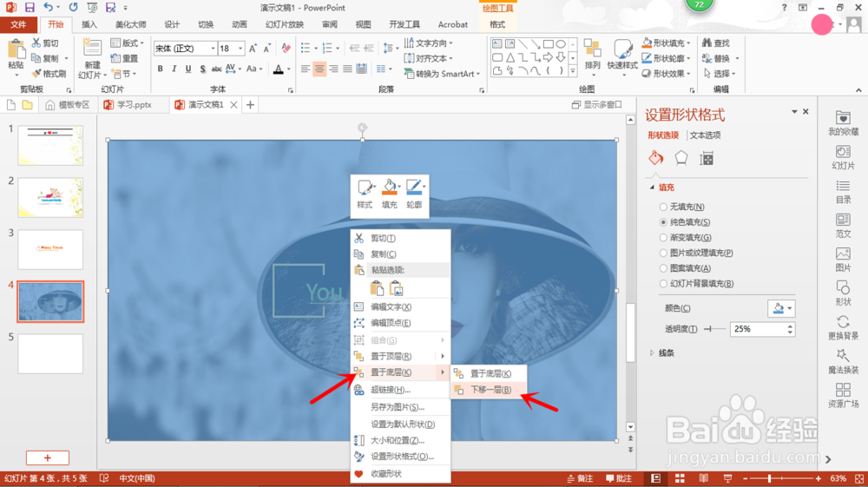This screenshot has height=487, width=868.
Task: Switch to the 设计 ribbon tab
Action: click(172, 24)
